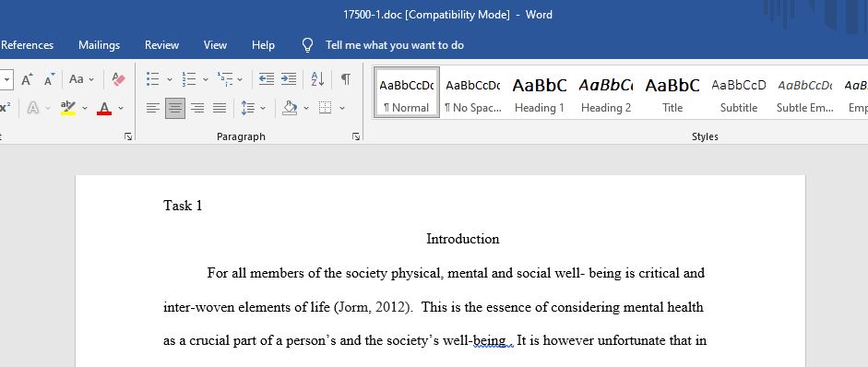Viewport: 868px width, 367px height.
Task: Apply Heading 2 style
Action: click(x=606, y=92)
